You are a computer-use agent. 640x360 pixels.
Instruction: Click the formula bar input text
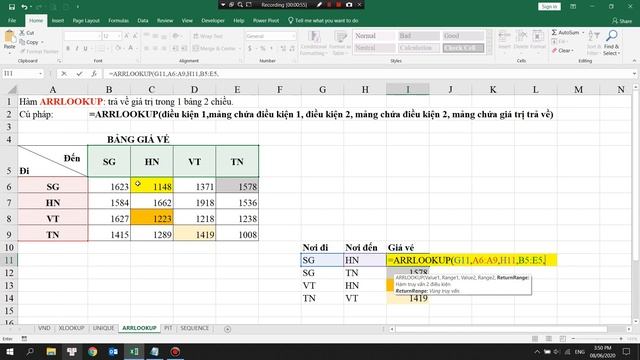[x=164, y=74]
